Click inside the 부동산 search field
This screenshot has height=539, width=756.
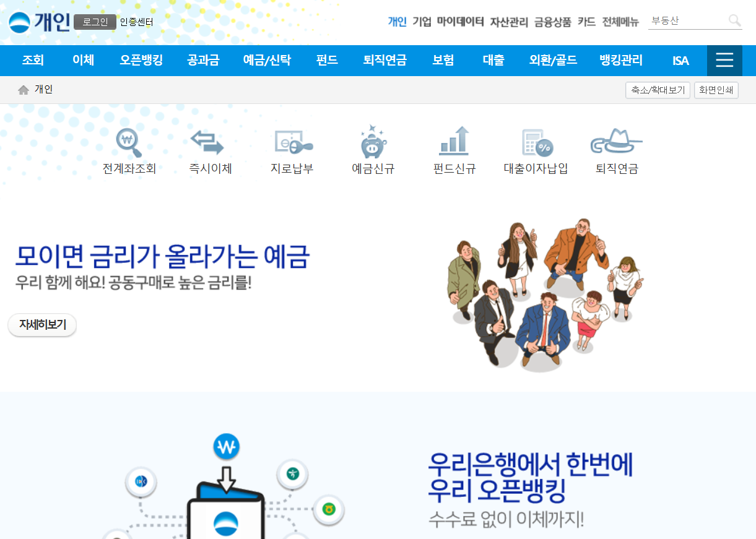pyautogui.click(x=687, y=20)
